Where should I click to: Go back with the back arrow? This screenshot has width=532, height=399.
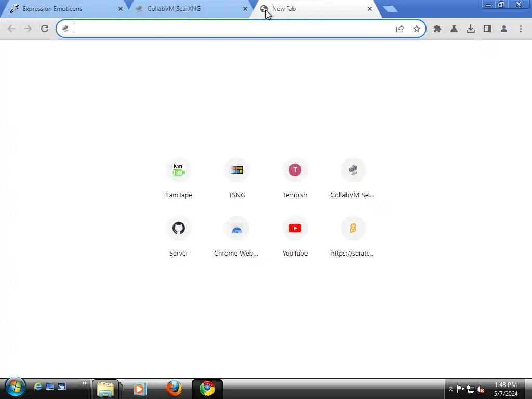click(x=11, y=29)
